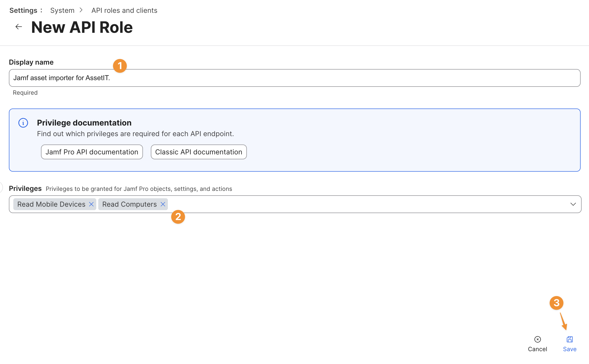Remove Read Computers privilege tag
This screenshot has width=589, height=364.
pos(163,204)
